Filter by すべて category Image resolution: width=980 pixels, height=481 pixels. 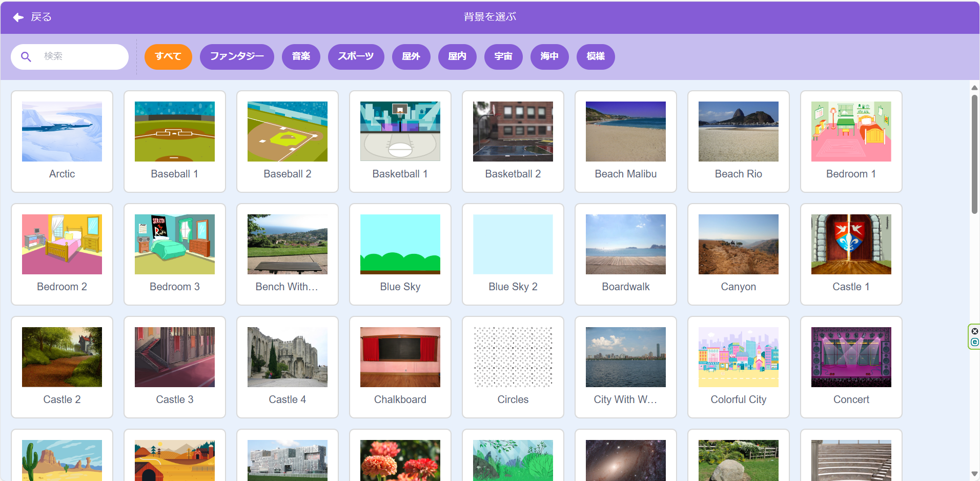tap(168, 56)
